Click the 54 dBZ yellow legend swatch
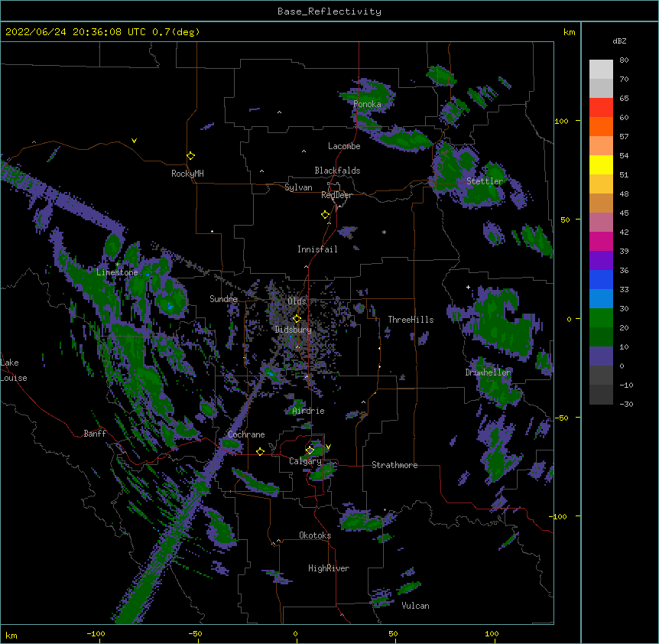The image size is (659, 644). pos(601,164)
